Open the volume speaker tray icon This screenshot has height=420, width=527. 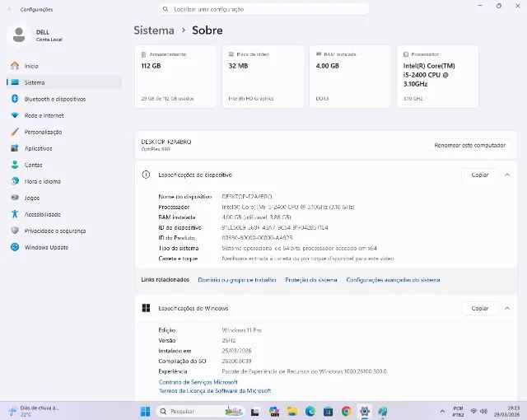coord(484,411)
